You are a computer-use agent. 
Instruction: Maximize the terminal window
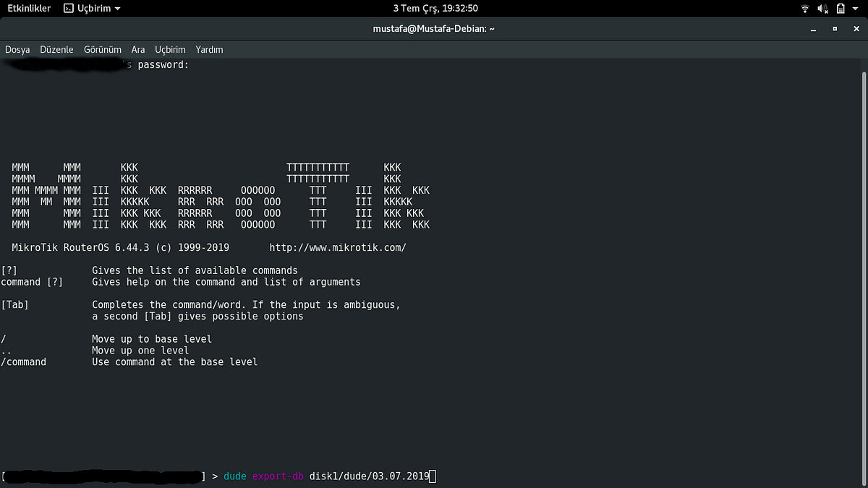pos(835,29)
